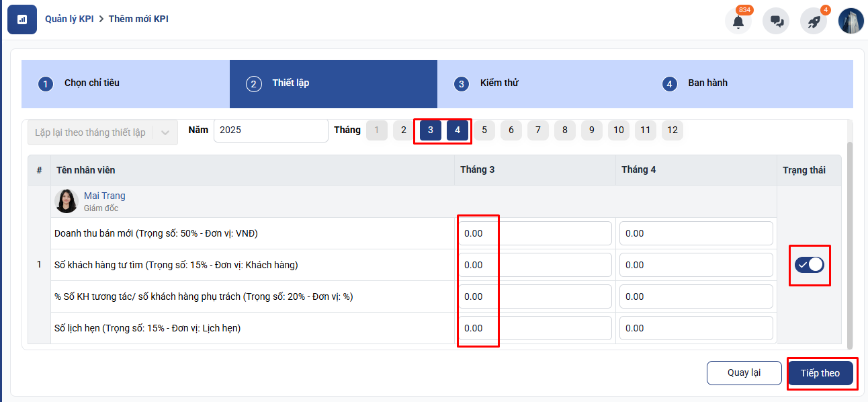Click Mai Trang's employee avatar
This screenshot has width=868, height=402.
click(x=67, y=202)
